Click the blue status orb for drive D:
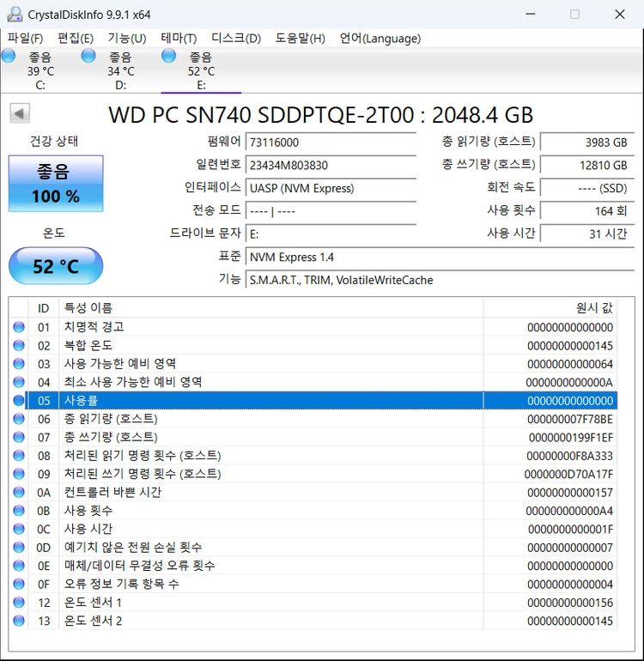Image resolution: width=644 pixels, height=661 pixels. point(88,56)
